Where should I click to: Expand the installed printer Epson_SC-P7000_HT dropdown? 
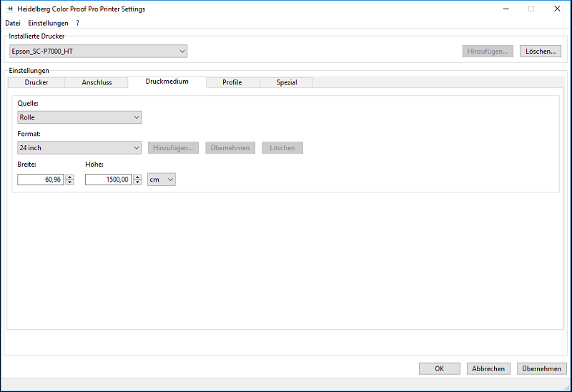point(98,51)
